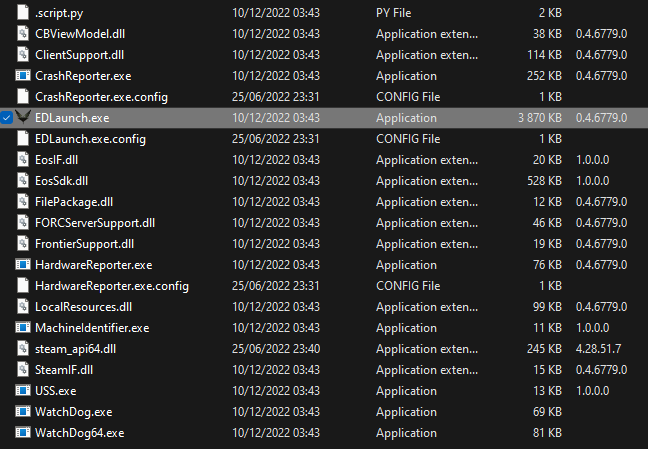
Task: Click the SteamIF.dll file name
Action: [64, 370]
